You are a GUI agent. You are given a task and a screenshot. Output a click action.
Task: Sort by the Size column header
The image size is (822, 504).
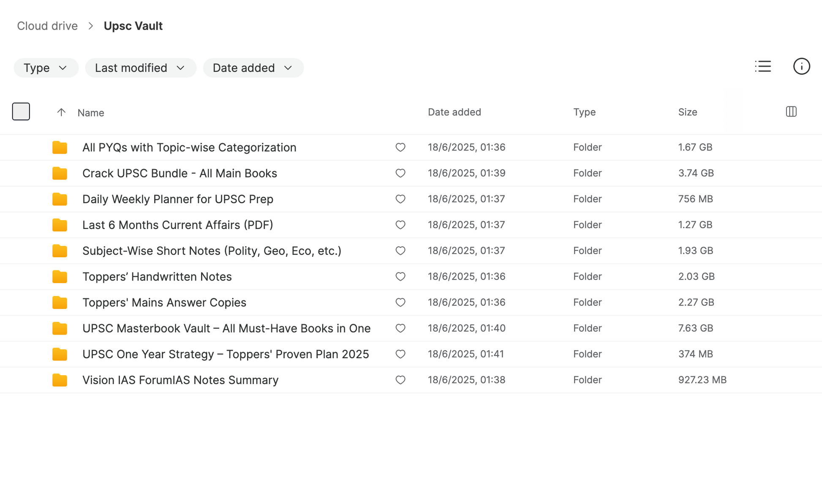tap(687, 112)
